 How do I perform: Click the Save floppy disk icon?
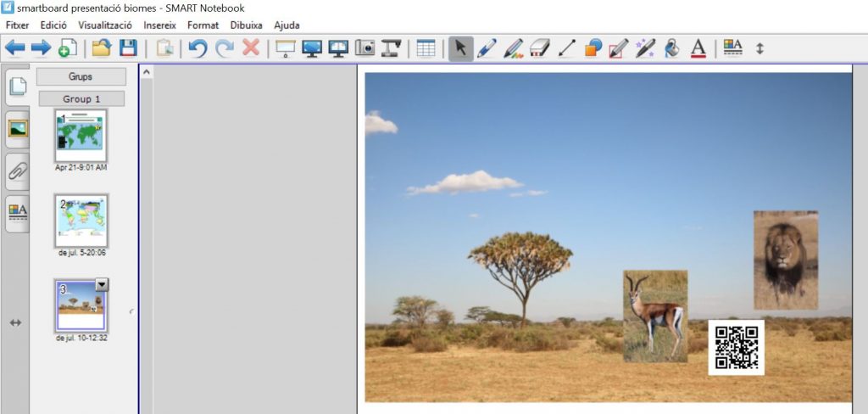tap(128, 48)
